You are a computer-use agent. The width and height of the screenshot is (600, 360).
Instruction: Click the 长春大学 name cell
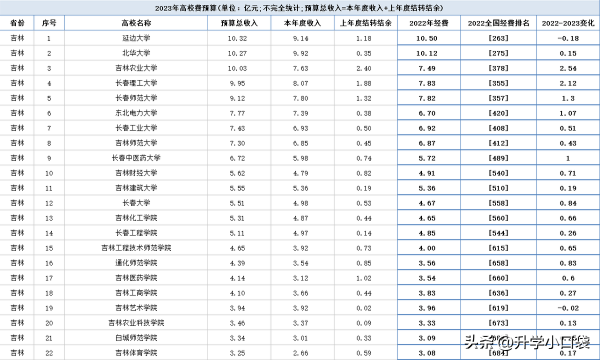136,203
